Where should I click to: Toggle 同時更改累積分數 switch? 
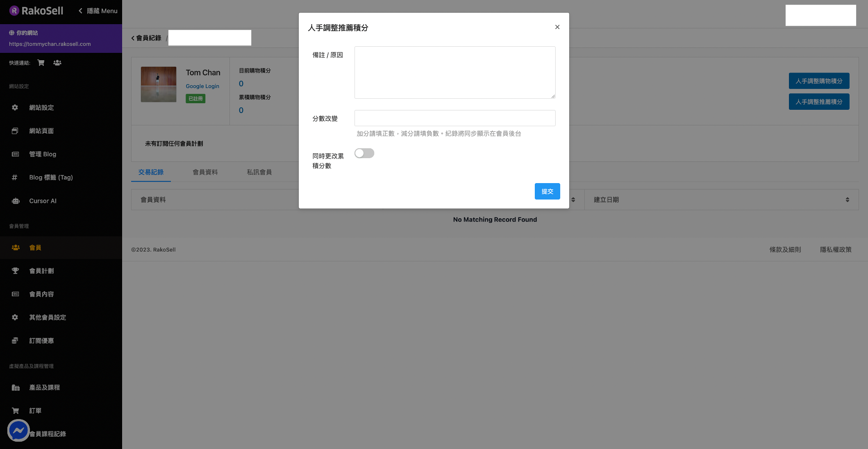[364, 153]
